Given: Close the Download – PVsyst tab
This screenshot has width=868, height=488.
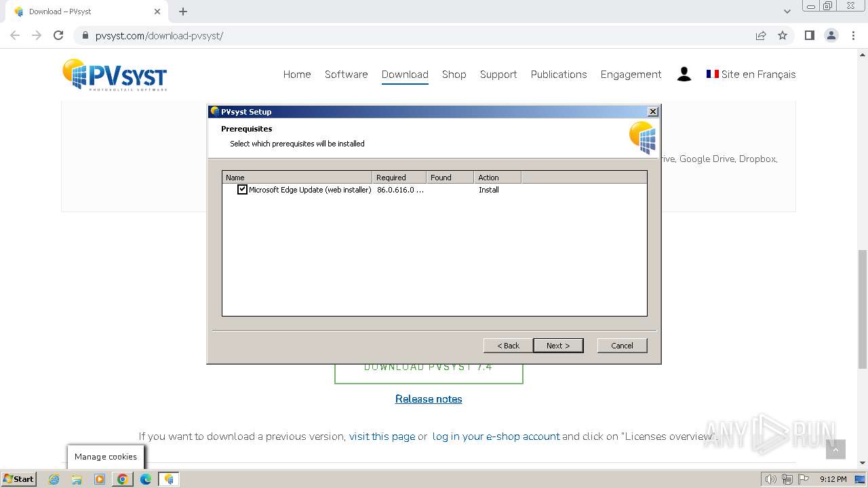Looking at the screenshot, I should (157, 12).
